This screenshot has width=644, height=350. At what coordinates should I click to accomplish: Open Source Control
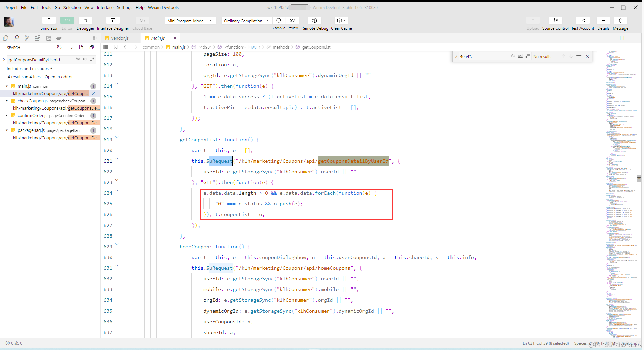[x=555, y=23]
